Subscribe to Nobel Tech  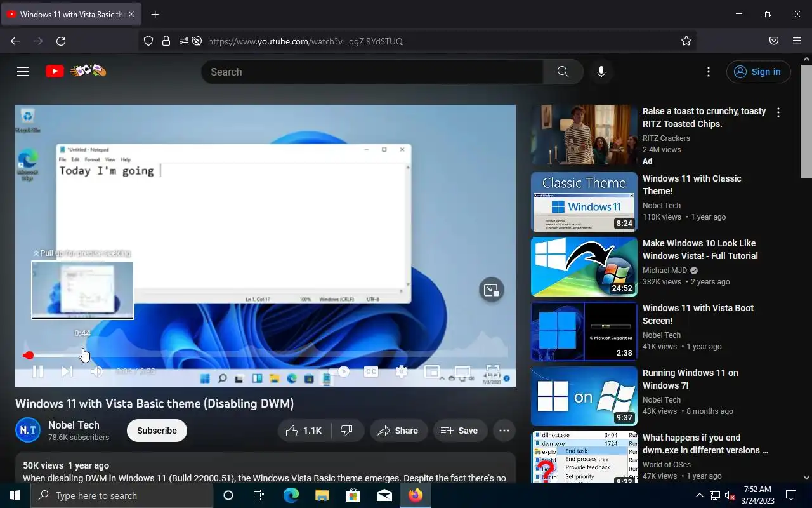coord(157,431)
